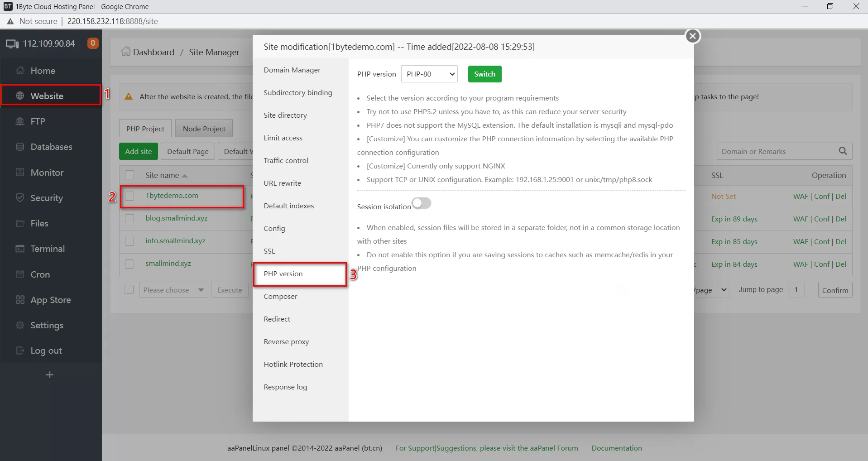The width and height of the screenshot is (868, 461).
Task: Click the Confirm button for page jump
Action: click(x=835, y=290)
